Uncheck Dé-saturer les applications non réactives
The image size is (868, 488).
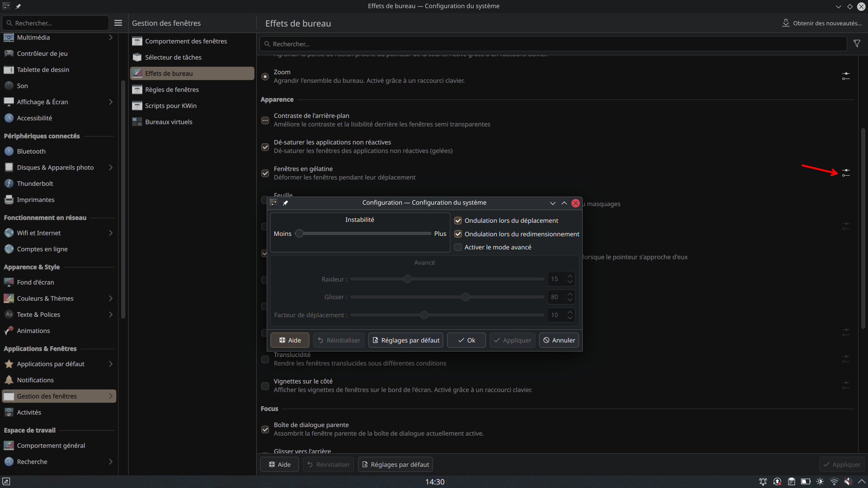point(265,147)
